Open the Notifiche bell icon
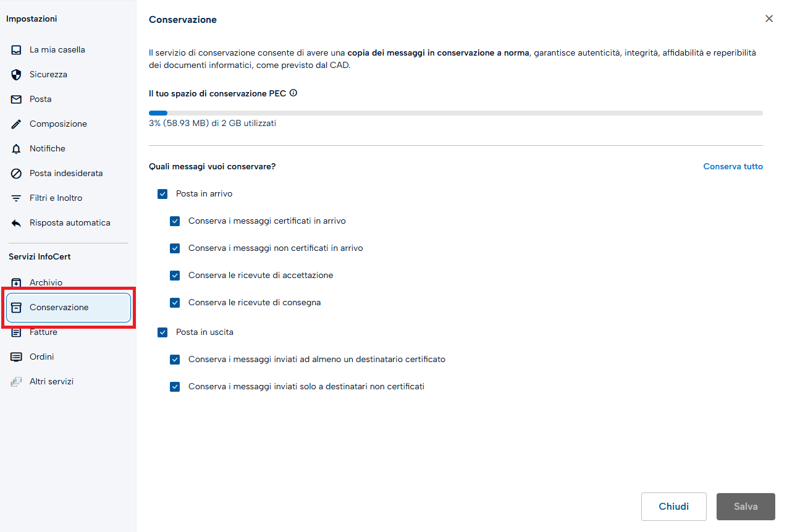The image size is (787, 532). point(17,149)
